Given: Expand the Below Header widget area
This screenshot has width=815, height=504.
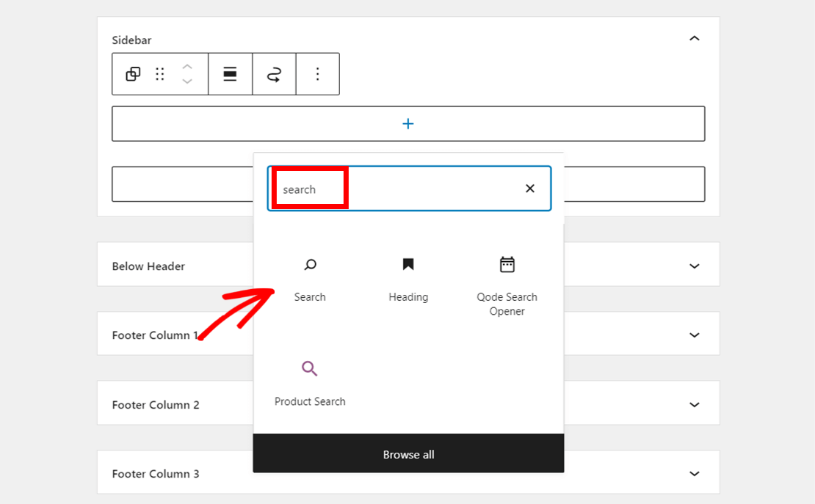Looking at the screenshot, I should (x=695, y=266).
